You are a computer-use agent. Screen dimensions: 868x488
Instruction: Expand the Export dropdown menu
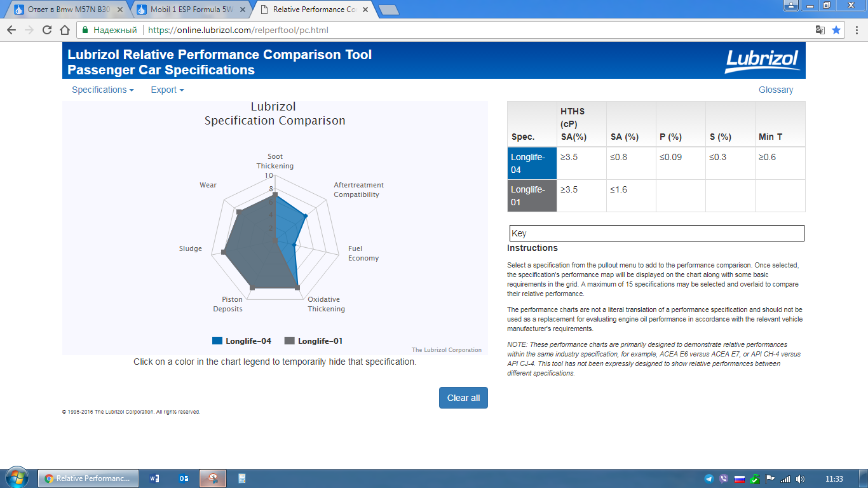[x=167, y=90]
